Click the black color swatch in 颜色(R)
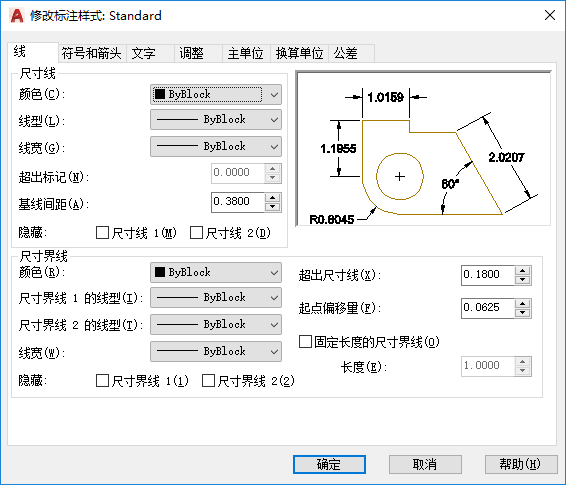The height and width of the screenshot is (485, 566). [160, 272]
